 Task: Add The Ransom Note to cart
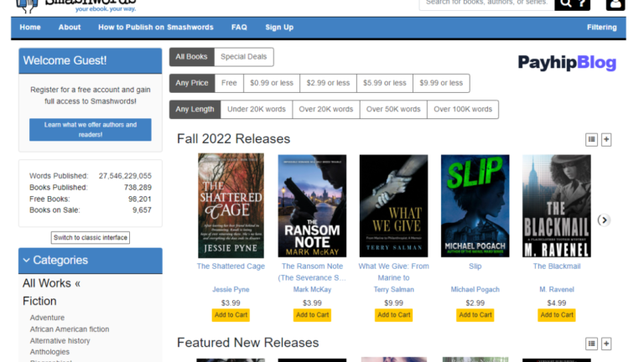click(312, 315)
